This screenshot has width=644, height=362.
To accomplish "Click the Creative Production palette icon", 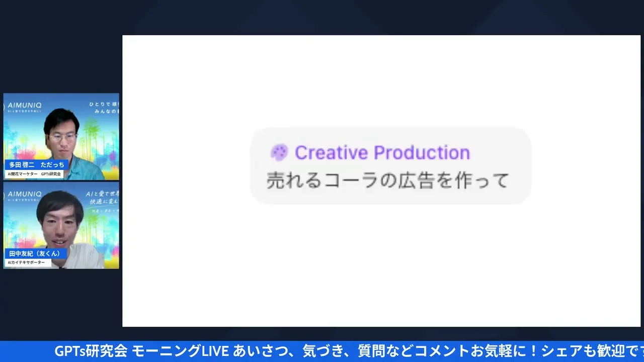I will pos(279,152).
